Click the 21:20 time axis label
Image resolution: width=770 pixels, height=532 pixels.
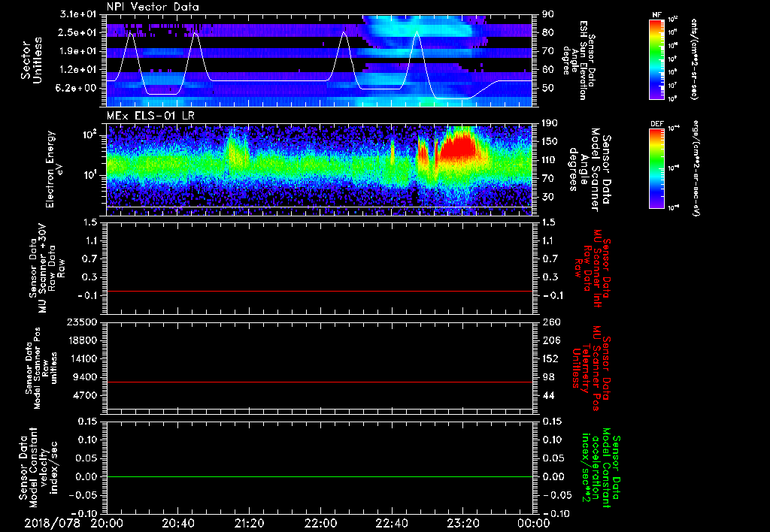click(x=250, y=523)
